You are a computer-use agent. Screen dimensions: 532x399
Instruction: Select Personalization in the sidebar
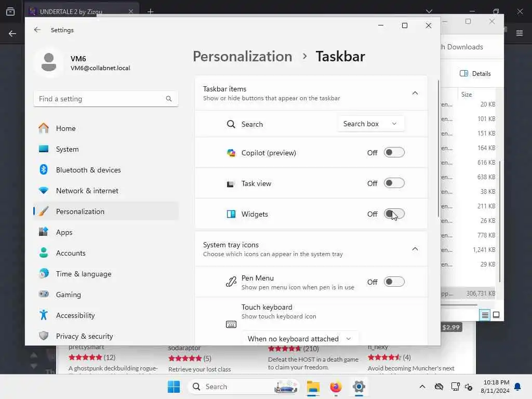106,211
